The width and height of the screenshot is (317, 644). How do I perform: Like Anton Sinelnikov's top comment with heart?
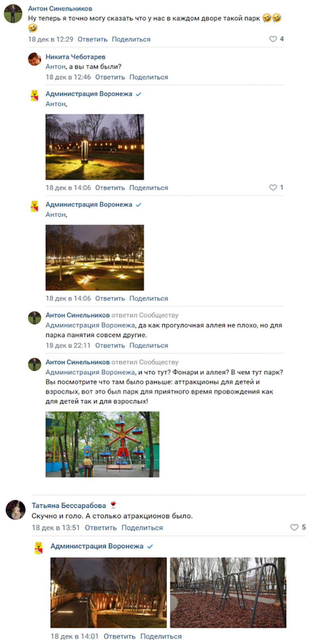273,39
